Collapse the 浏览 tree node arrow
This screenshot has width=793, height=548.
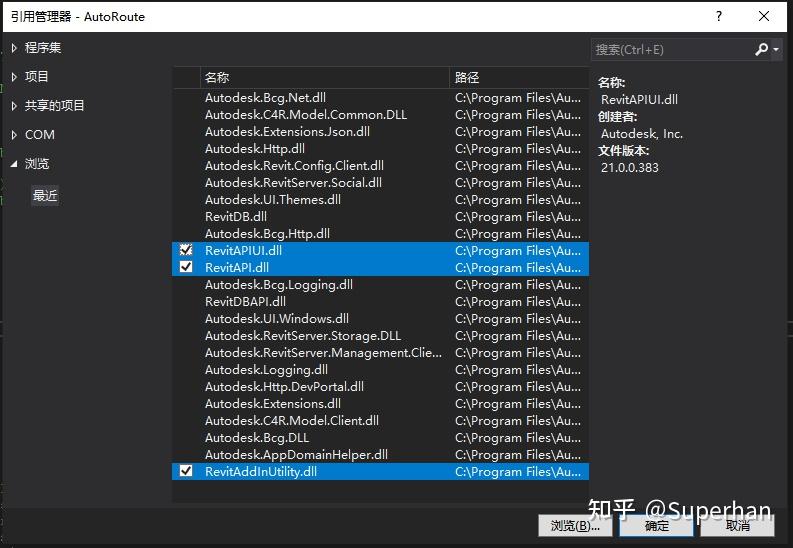(14, 164)
